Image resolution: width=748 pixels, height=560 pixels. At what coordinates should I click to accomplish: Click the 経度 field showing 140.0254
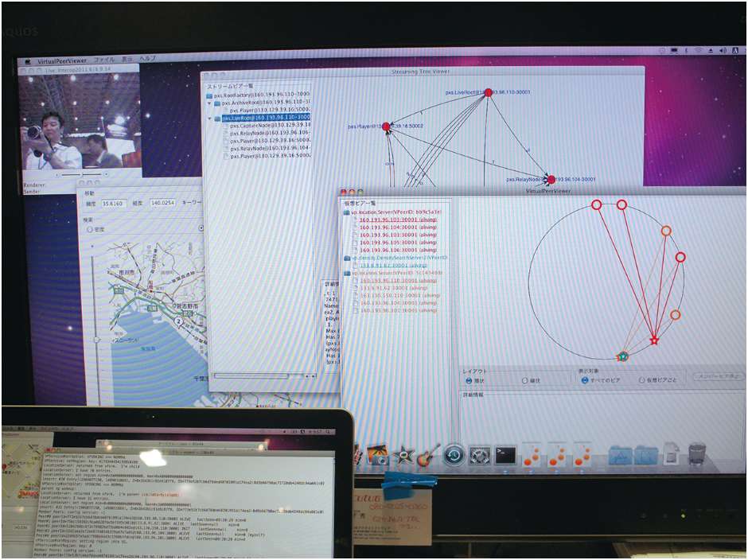click(162, 203)
